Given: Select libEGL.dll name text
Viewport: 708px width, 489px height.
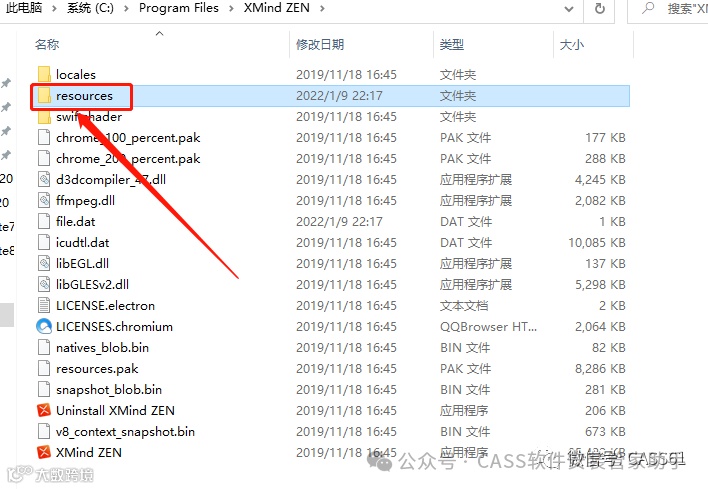Looking at the screenshot, I should tap(82, 264).
